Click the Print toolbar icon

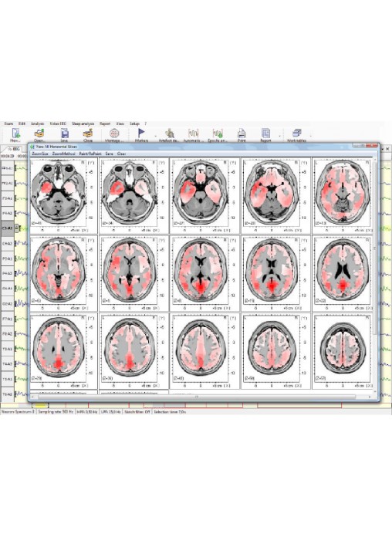(242, 134)
